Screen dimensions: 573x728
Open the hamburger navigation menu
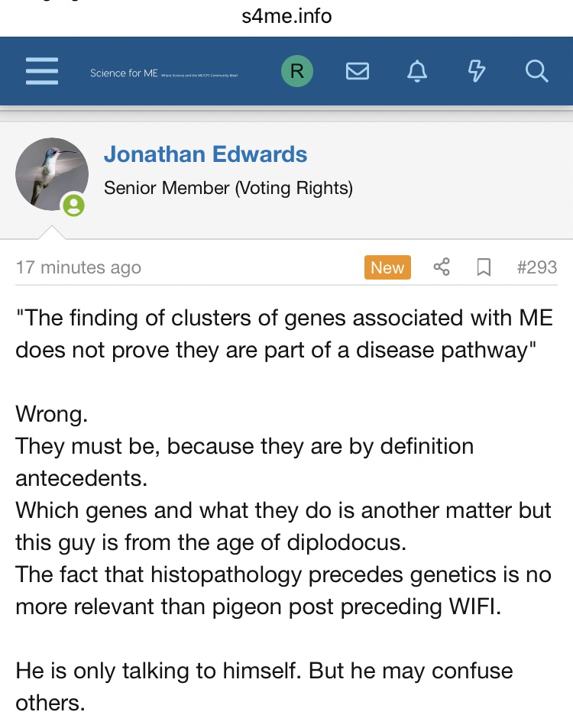(x=42, y=72)
